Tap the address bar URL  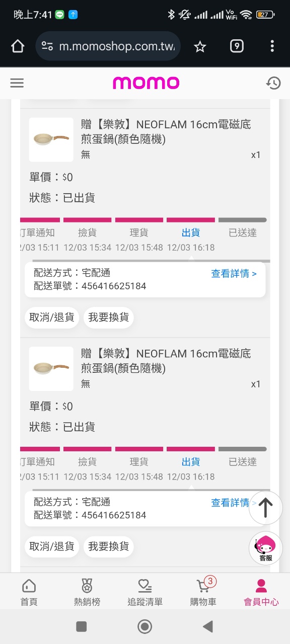pos(117,46)
